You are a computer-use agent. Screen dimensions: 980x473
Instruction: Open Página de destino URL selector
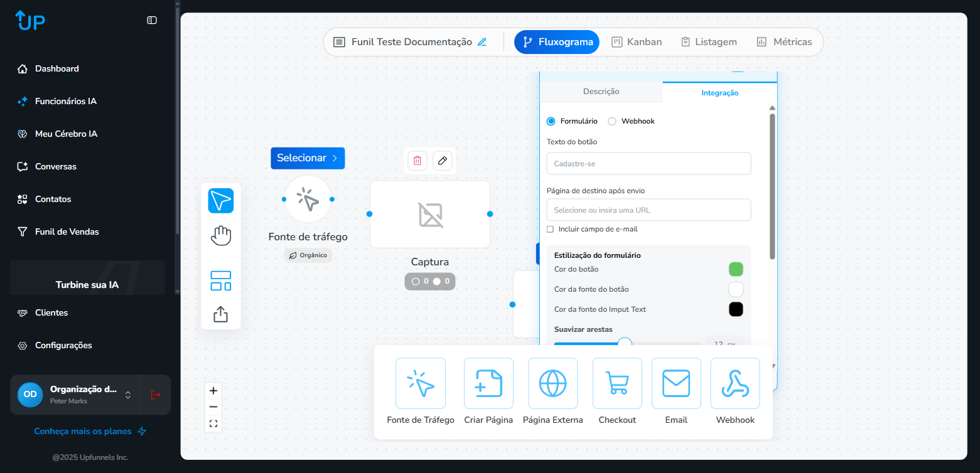[649, 210]
